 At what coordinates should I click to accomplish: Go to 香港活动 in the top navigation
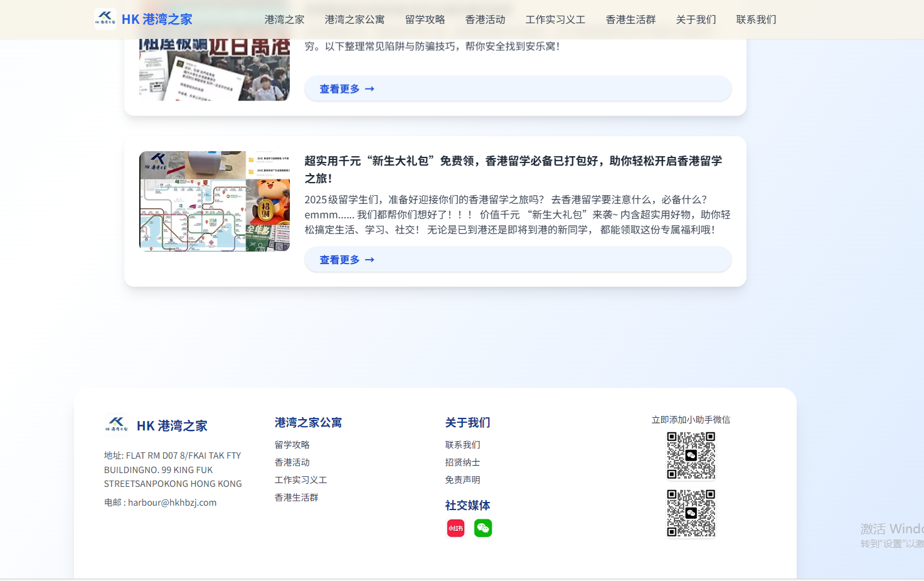[x=485, y=19]
